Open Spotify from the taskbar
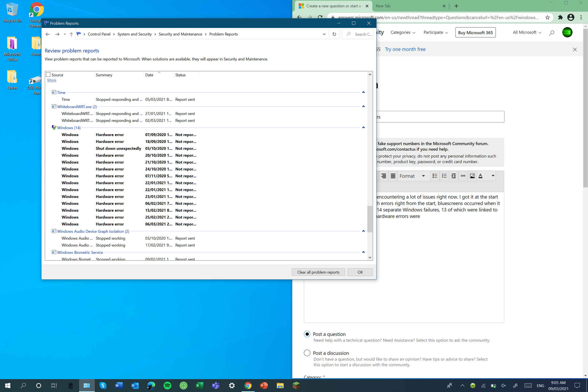This screenshot has height=392, width=588. [167, 386]
